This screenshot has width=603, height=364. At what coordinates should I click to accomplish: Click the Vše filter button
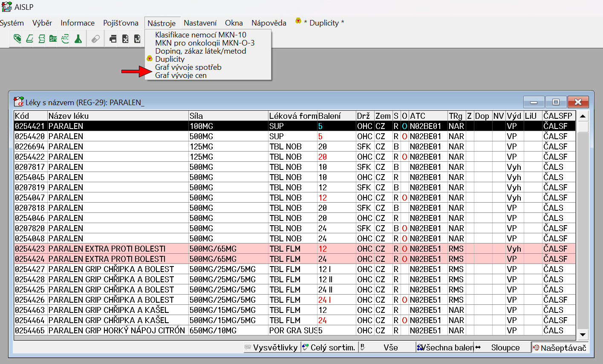(x=387, y=347)
